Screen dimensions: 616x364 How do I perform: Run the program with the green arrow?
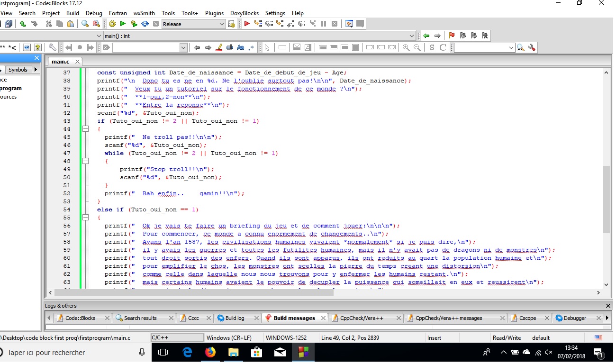point(122,24)
